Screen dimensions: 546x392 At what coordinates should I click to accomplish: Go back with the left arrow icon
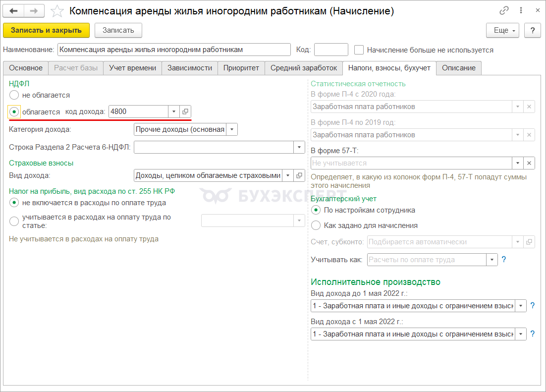(13, 11)
